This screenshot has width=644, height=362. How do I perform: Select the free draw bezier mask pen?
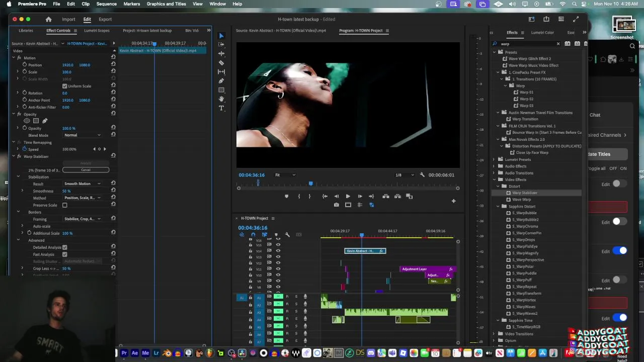pos(45,121)
